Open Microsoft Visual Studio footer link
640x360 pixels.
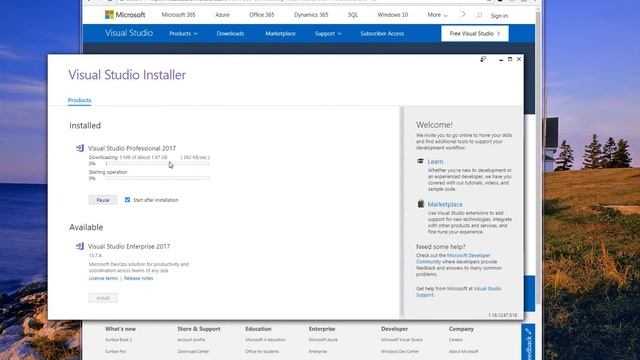pyautogui.click(x=402, y=340)
